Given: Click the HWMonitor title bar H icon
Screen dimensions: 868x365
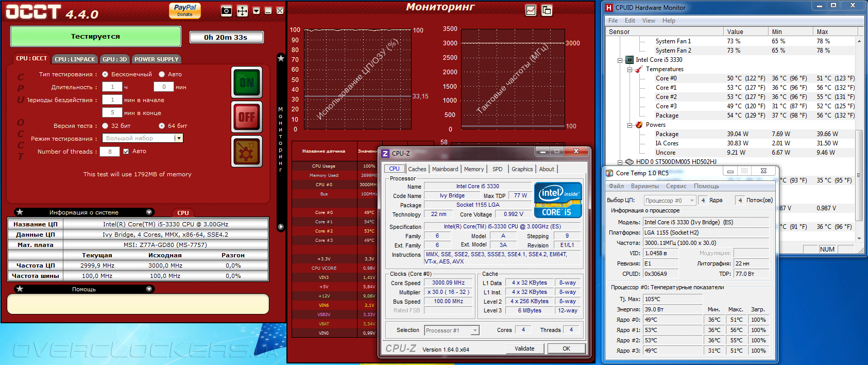Looking at the screenshot, I should [x=609, y=7].
